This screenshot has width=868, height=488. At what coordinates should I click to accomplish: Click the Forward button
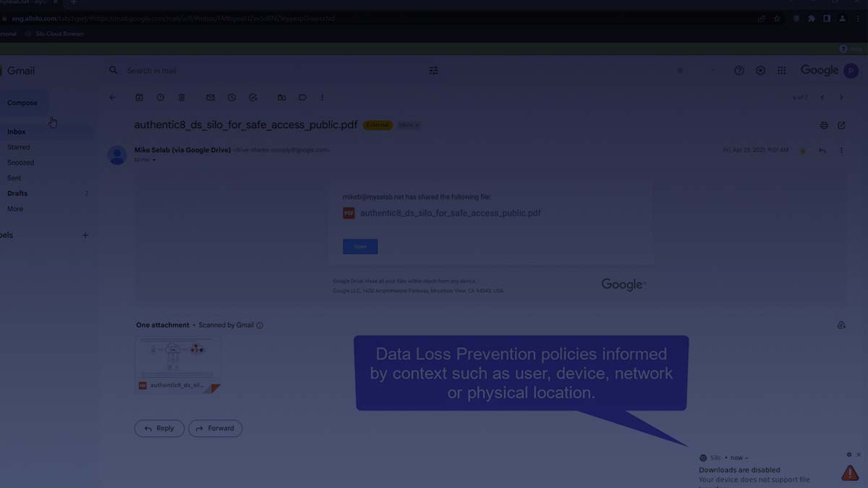215,428
